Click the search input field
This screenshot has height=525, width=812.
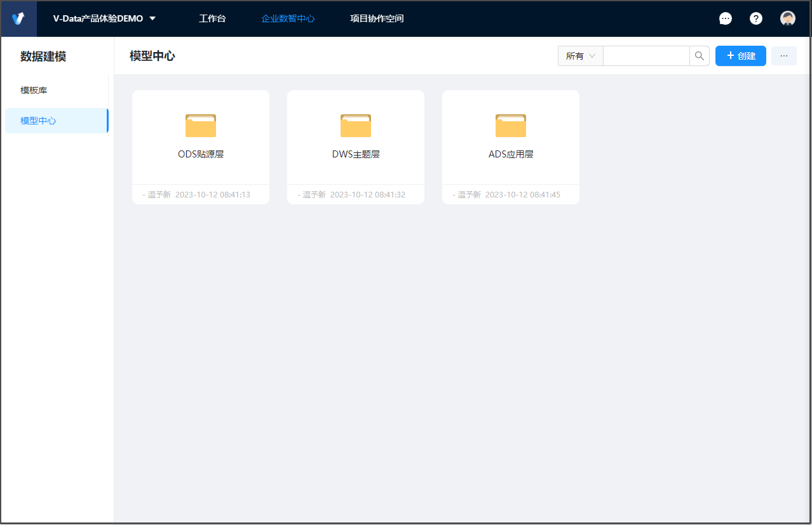coord(646,56)
